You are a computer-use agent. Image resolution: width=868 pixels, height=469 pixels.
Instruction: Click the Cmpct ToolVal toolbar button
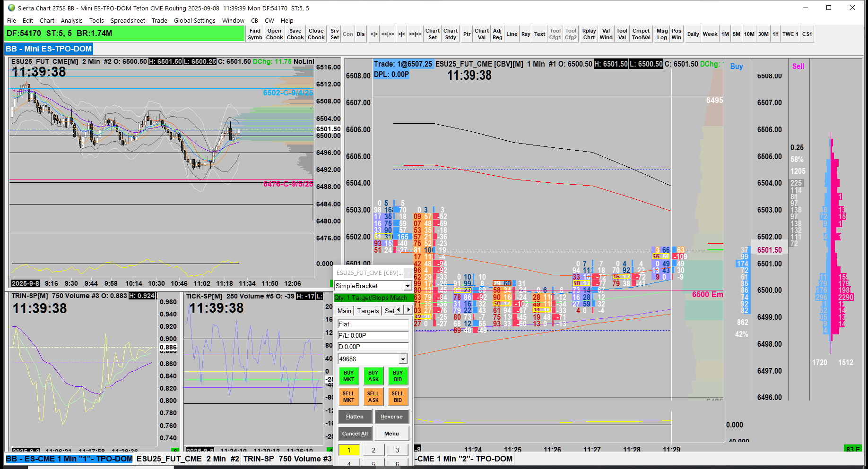pos(641,34)
